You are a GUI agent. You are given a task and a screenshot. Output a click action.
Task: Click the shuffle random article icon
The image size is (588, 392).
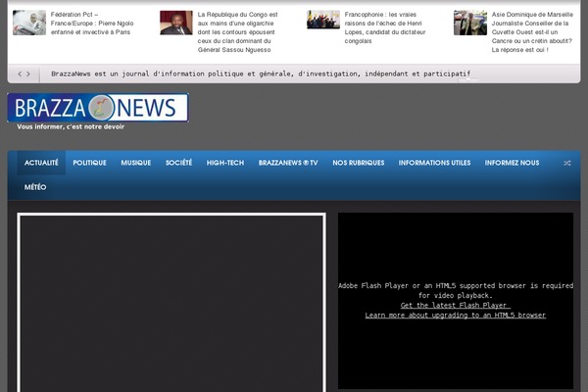point(567,163)
